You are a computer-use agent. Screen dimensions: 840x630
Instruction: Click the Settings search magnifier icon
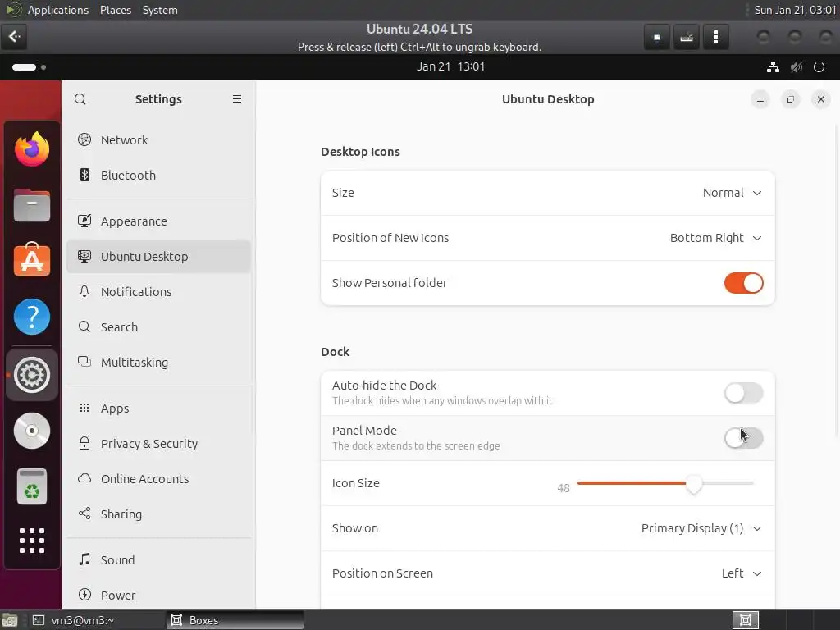click(80, 99)
